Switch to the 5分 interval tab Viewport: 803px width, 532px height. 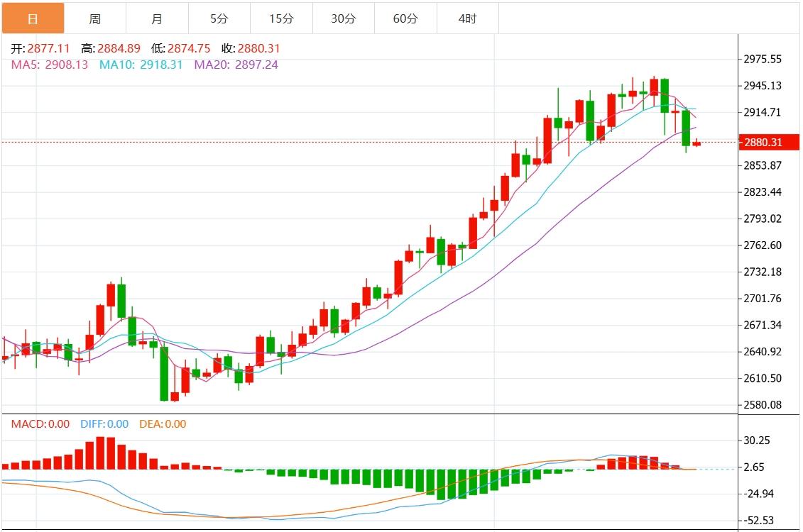click(x=219, y=19)
